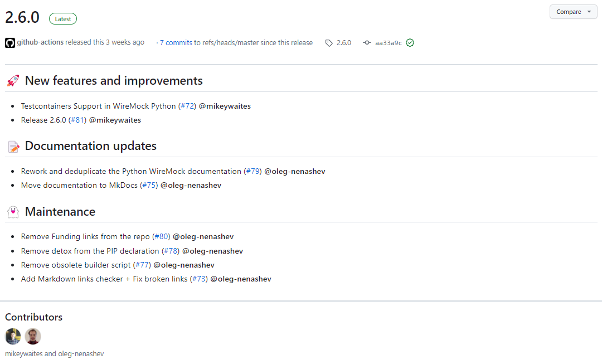Click the green verified checkmark icon
The height and width of the screenshot is (364, 602).
click(x=410, y=42)
